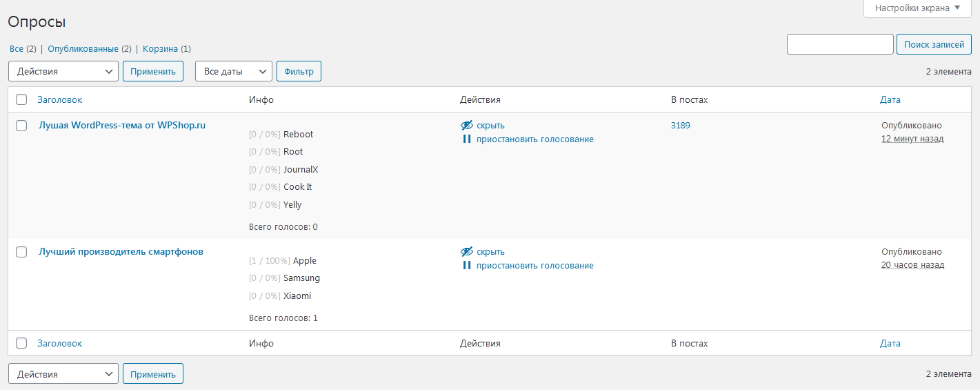
Task: Open the Лучший производитель смартфонов poll
Action: (121, 252)
